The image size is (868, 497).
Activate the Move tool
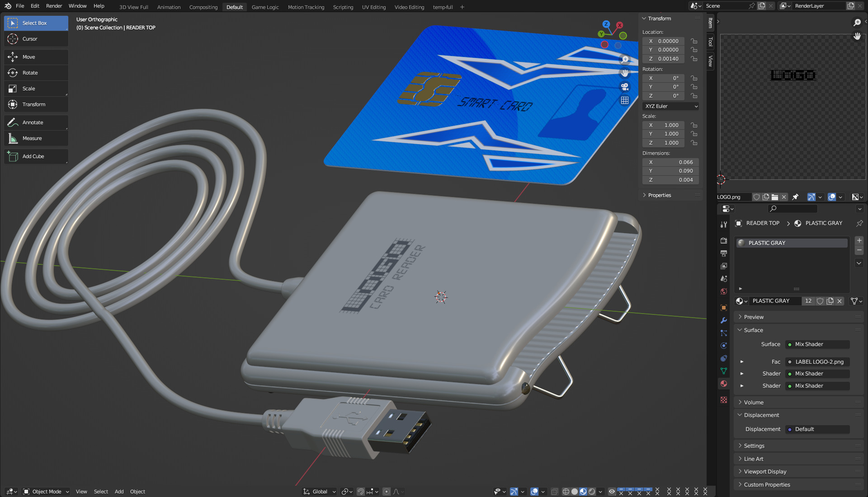36,57
